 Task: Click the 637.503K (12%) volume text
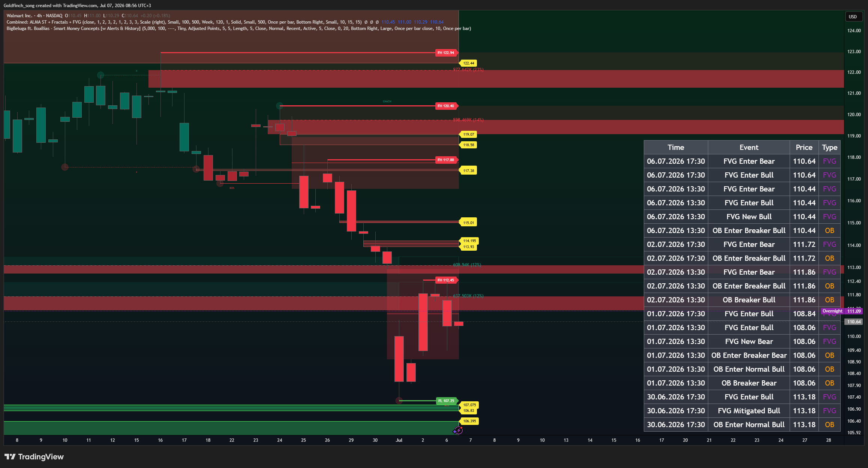click(x=468, y=296)
